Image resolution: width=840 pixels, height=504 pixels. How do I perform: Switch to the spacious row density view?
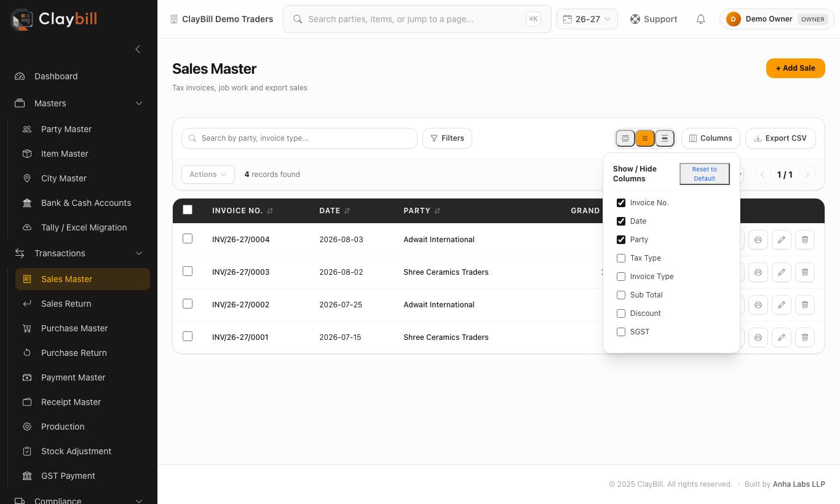pyautogui.click(x=665, y=138)
